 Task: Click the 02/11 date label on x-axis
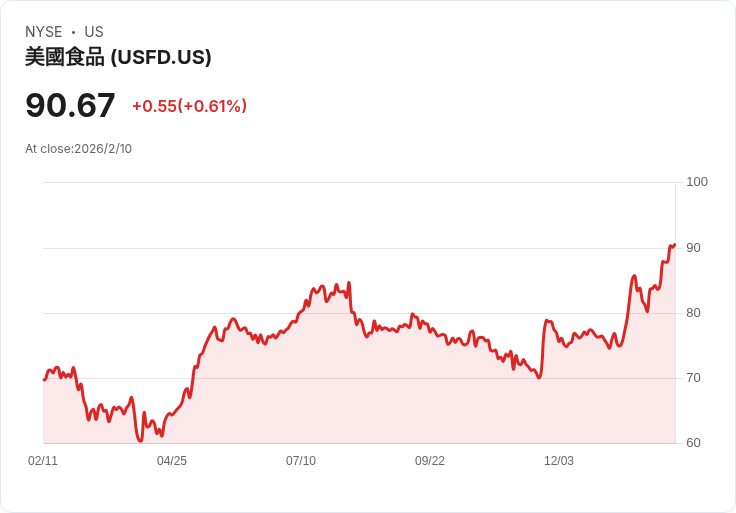tap(43, 461)
